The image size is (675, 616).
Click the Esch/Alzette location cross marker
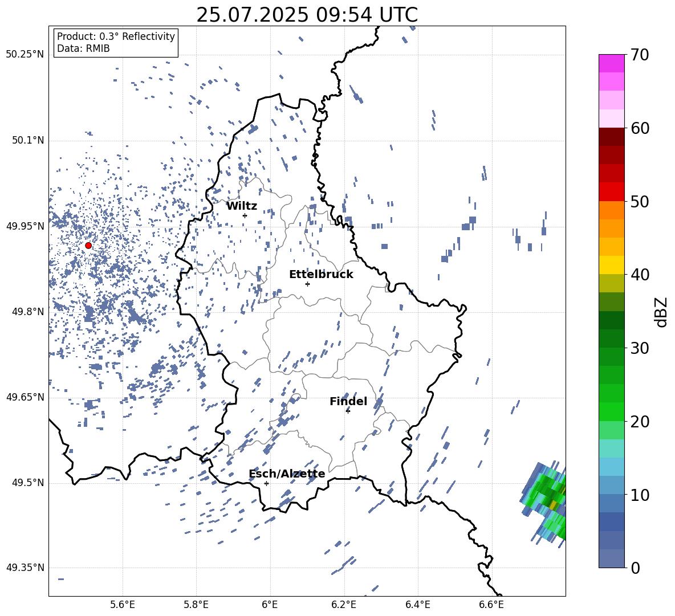click(266, 483)
